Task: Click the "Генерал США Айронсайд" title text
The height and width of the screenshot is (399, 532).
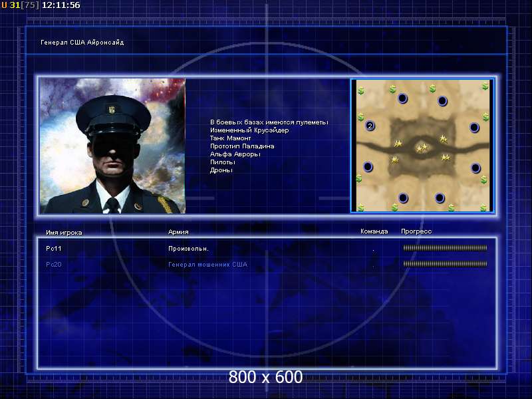Action: click(x=82, y=43)
